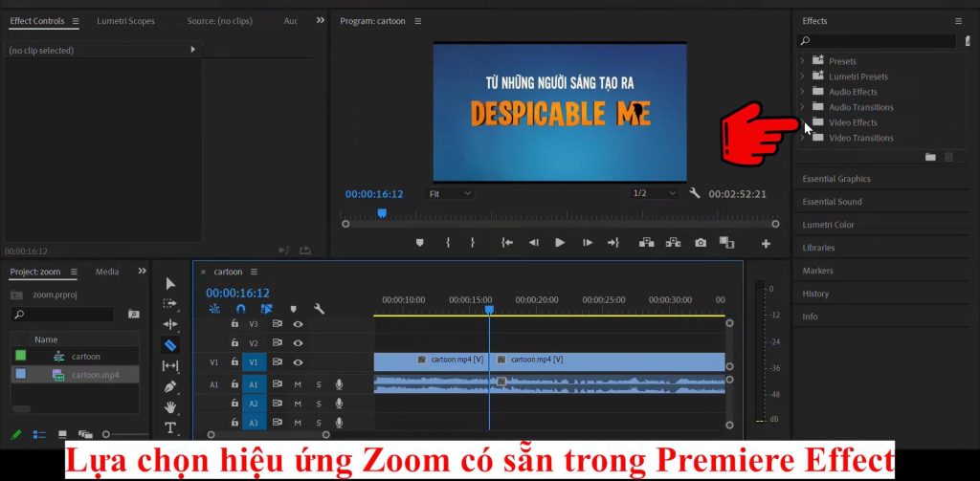Image resolution: width=980 pixels, height=481 pixels.
Task: Export frame with camera icon
Action: [701, 243]
